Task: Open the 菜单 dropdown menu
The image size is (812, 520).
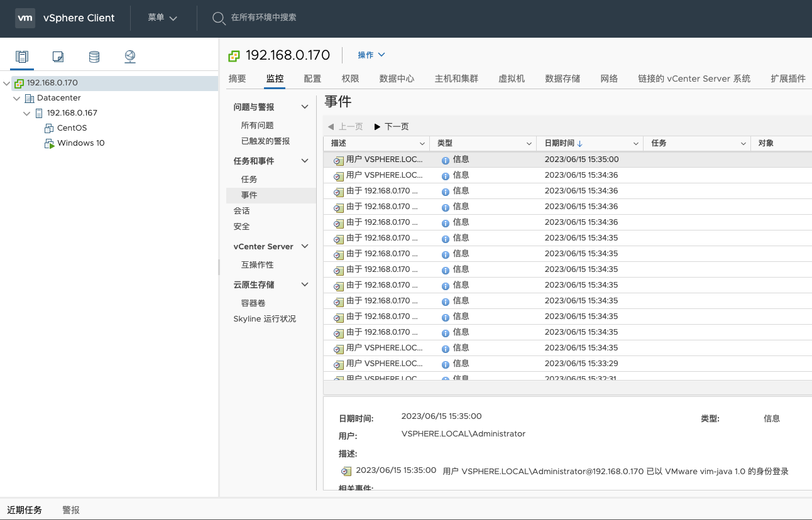Action: (162, 18)
